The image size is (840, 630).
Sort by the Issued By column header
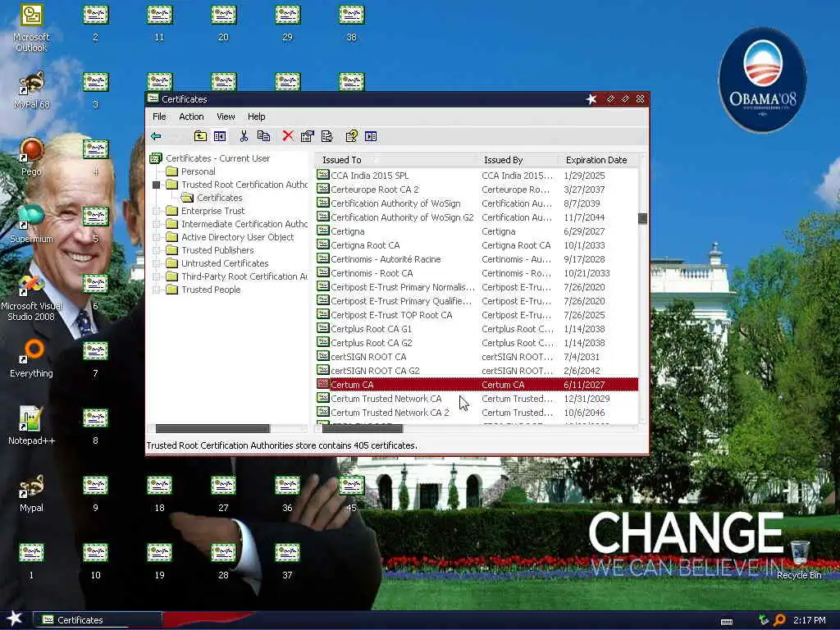518,160
